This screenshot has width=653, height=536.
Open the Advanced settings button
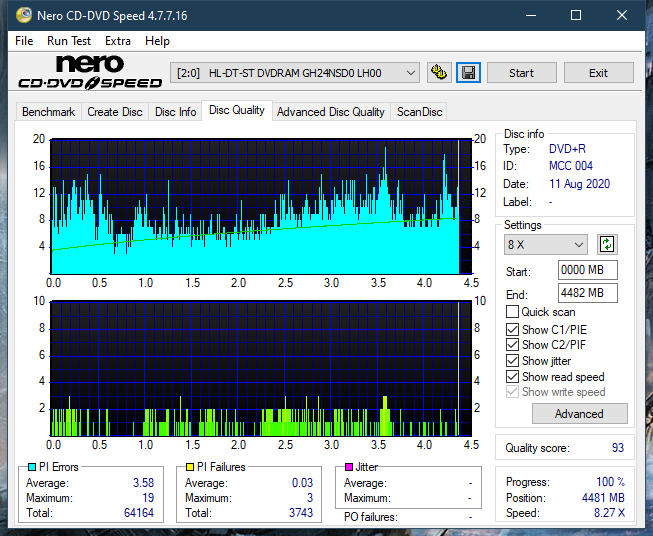[x=579, y=414]
